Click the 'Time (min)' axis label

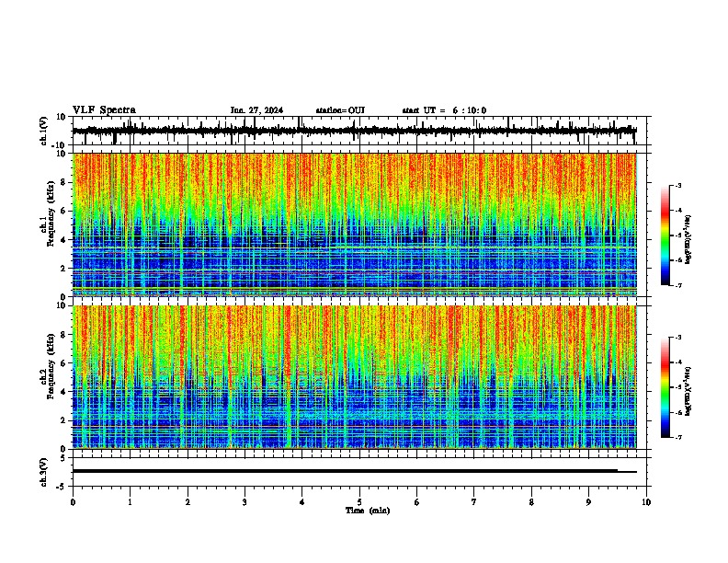coord(368,511)
